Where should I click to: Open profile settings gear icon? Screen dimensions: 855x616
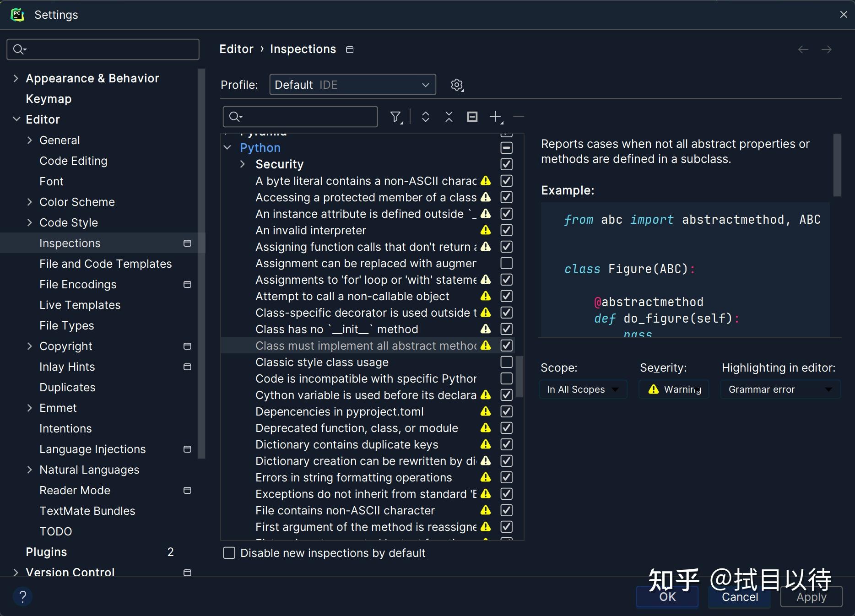[x=456, y=85]
